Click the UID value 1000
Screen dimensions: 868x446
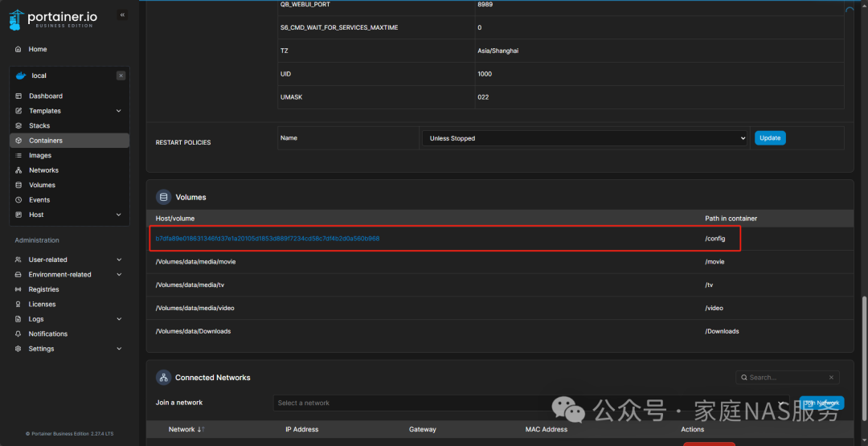tap(485, 74)
